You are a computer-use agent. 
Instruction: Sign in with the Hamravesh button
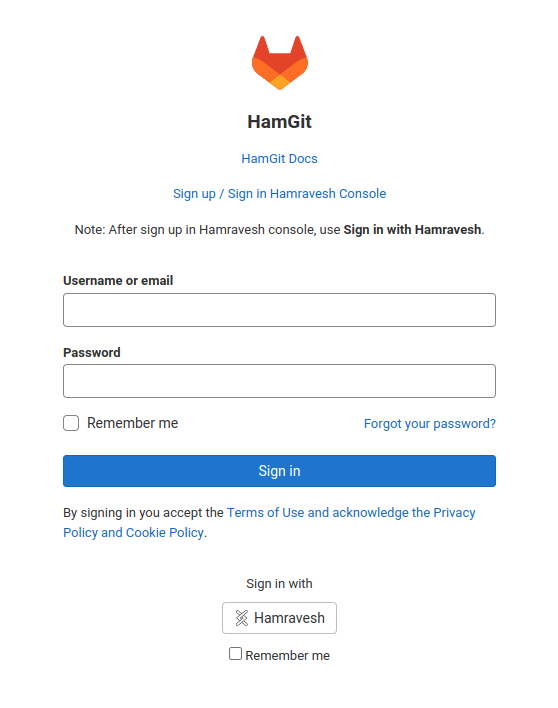279,618
